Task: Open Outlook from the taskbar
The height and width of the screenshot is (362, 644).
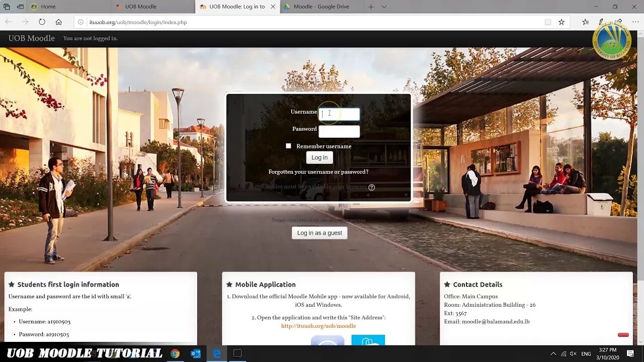Action: pyautogui.click(x=196, y=353)
